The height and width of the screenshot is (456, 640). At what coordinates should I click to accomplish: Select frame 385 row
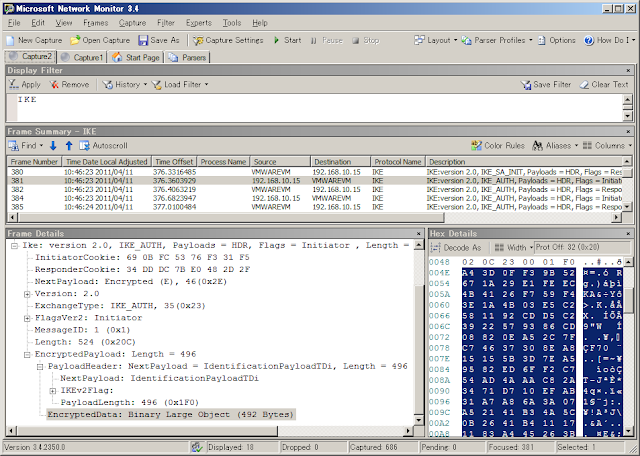tap(315, 207)
